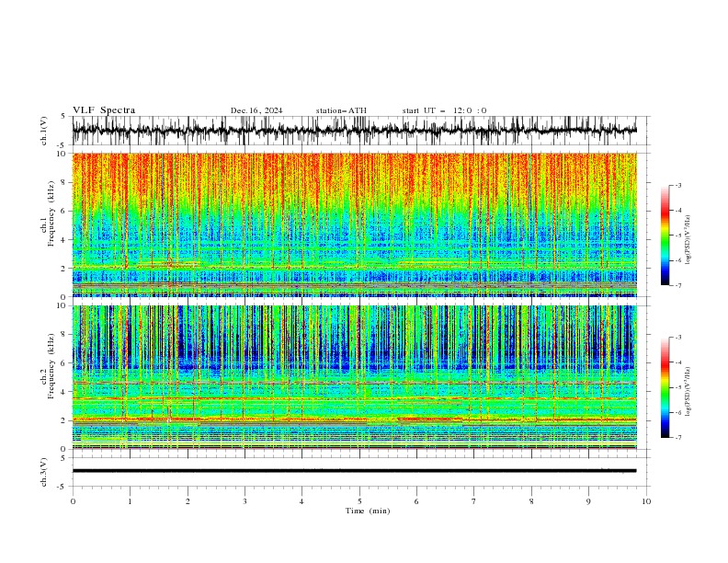Screen dimensions: 728x563
Task: Click the ch.1 color scale bar
Action: [665, 236]
